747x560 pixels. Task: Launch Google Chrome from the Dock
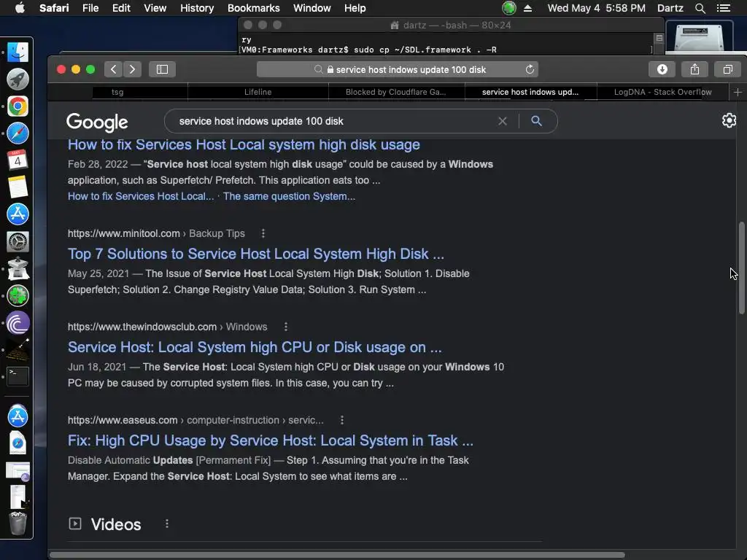point(18,106)
